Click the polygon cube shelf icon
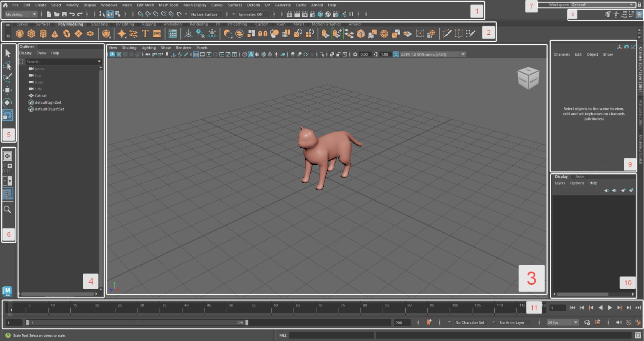 [31, 34]
